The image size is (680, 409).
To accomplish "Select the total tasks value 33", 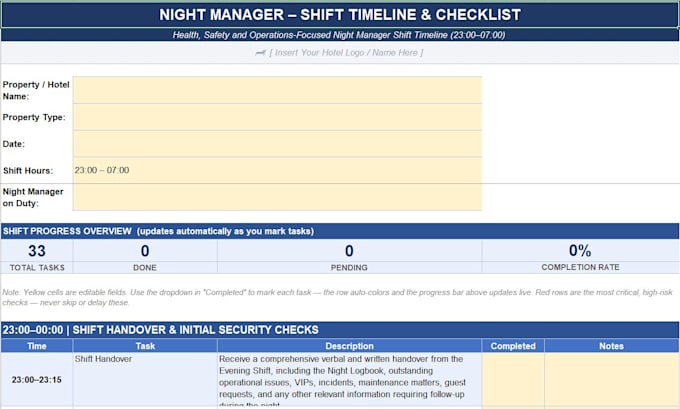I will click(x=37, y=251).
